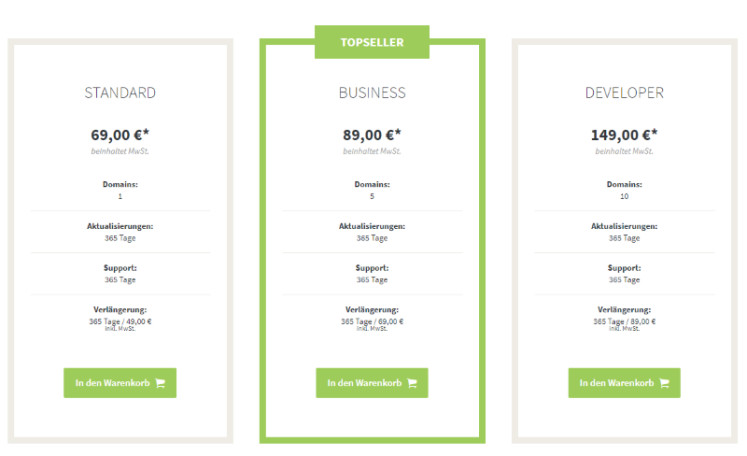Select the BUSINESS plan heading
The image size is (747, 456).
[372, 92]
